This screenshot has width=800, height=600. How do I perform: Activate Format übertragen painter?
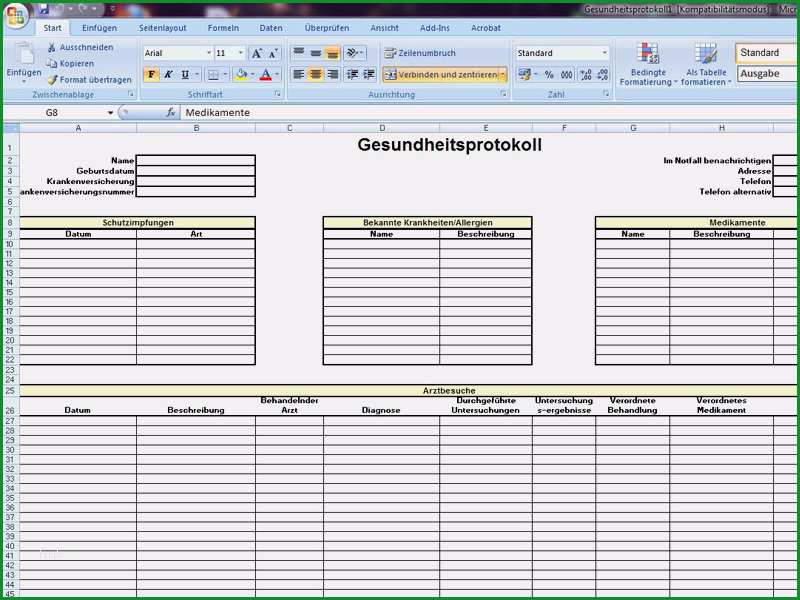point(89,80)
